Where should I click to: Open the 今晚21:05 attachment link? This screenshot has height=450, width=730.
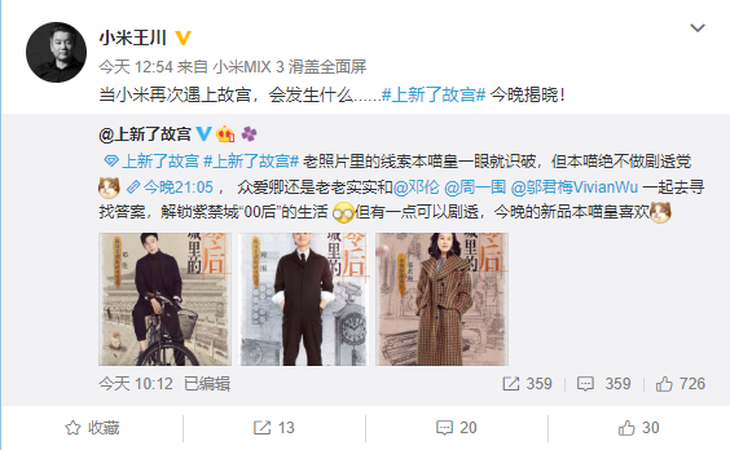[170, 187]
